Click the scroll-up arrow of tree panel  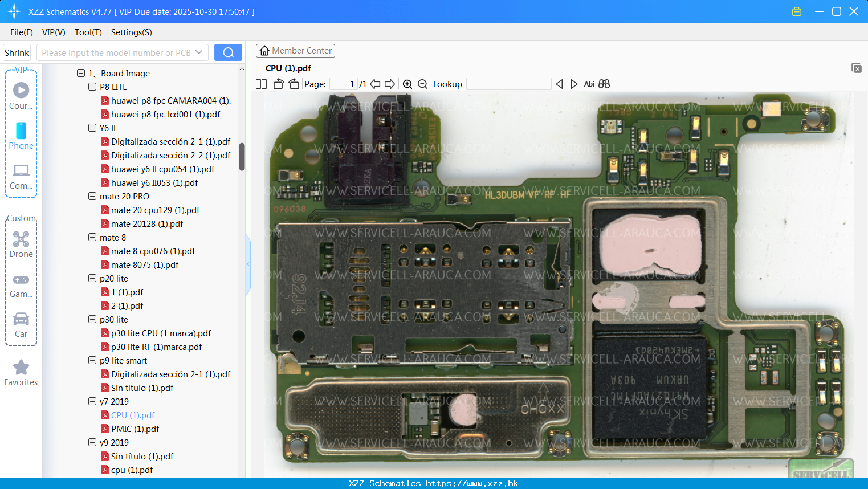coord(242,69)
